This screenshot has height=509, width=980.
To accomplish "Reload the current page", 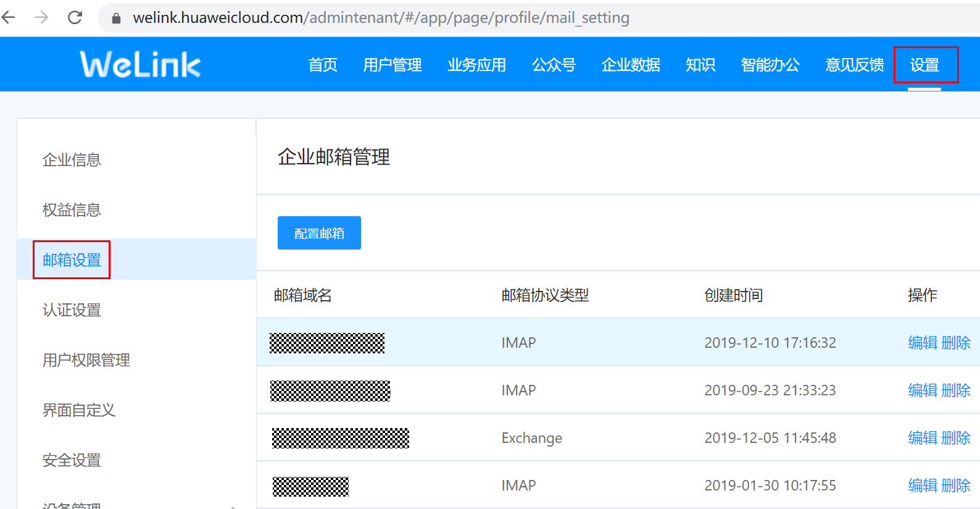I will point(75,17).
